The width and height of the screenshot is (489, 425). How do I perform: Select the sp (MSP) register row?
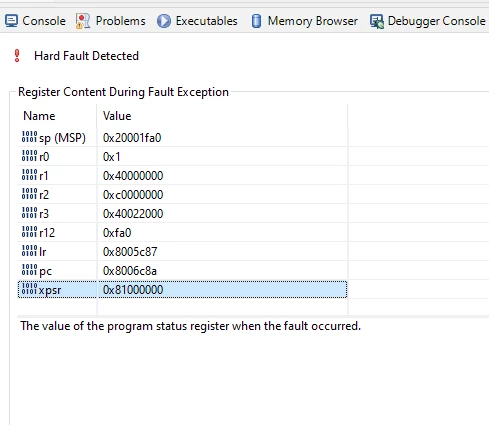pos(182,138)
